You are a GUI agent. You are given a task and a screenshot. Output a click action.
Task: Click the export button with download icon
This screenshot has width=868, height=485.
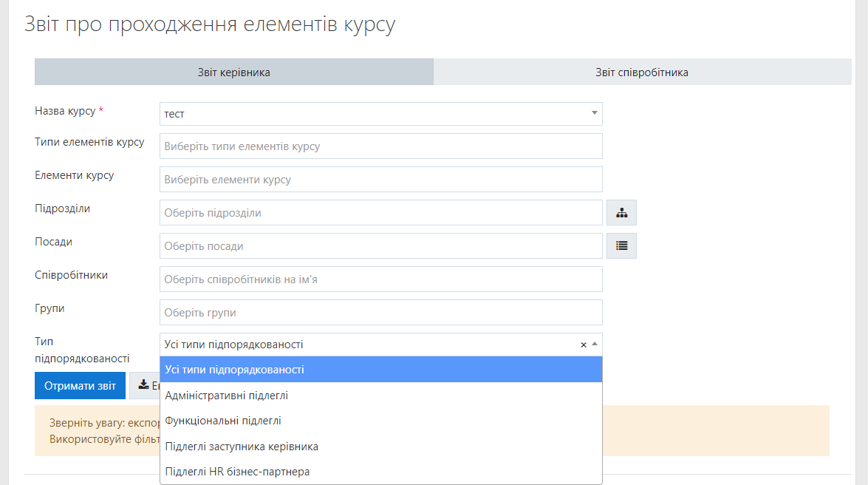point(145,386)
